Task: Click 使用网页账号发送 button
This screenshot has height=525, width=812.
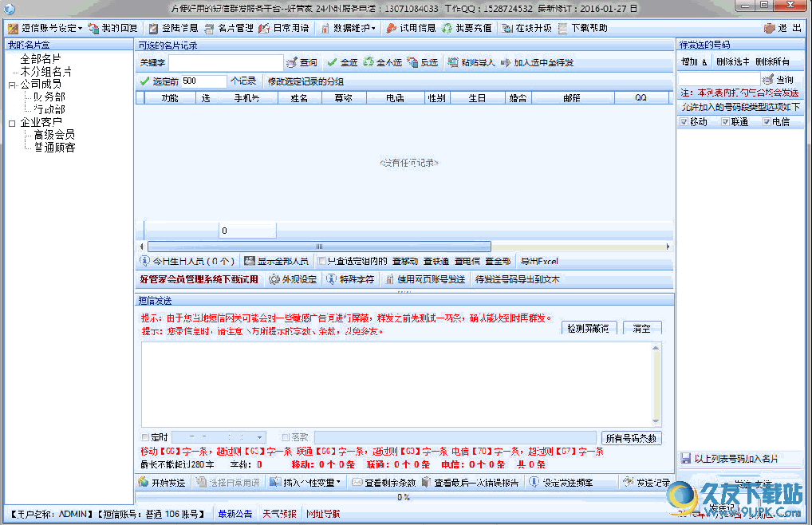Action: [x=425, y=279]
